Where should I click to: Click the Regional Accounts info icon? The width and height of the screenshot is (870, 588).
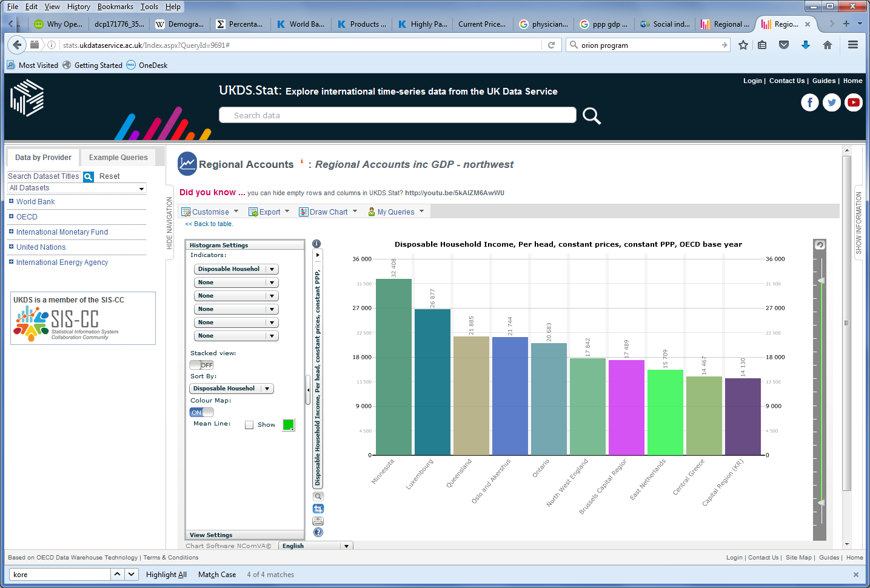pos(301,161)
